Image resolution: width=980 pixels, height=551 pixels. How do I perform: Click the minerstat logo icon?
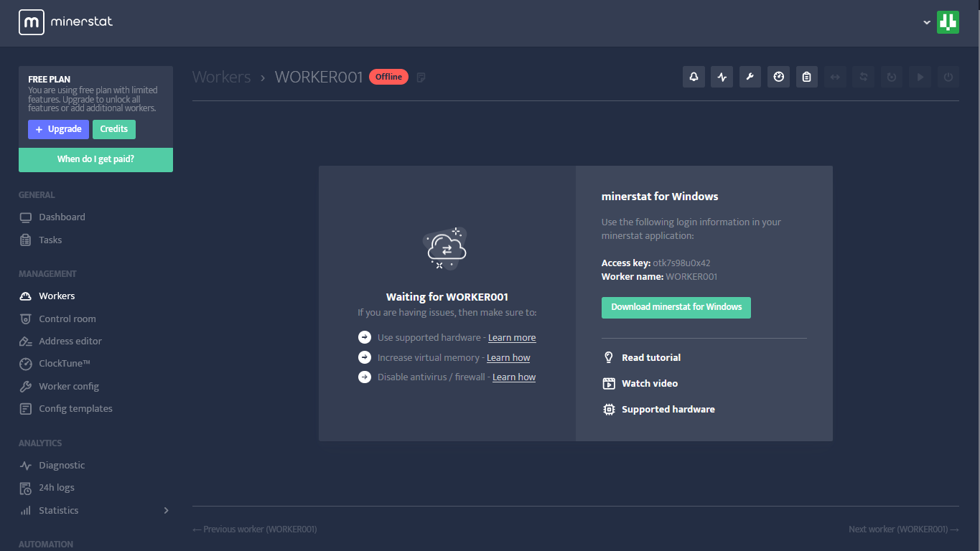tap(32, 22)
